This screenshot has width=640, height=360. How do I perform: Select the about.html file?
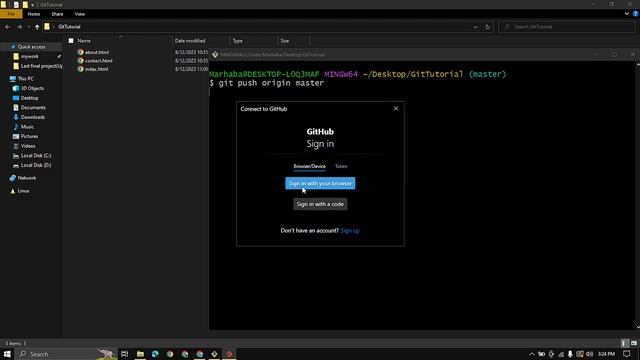click(97, 52)
